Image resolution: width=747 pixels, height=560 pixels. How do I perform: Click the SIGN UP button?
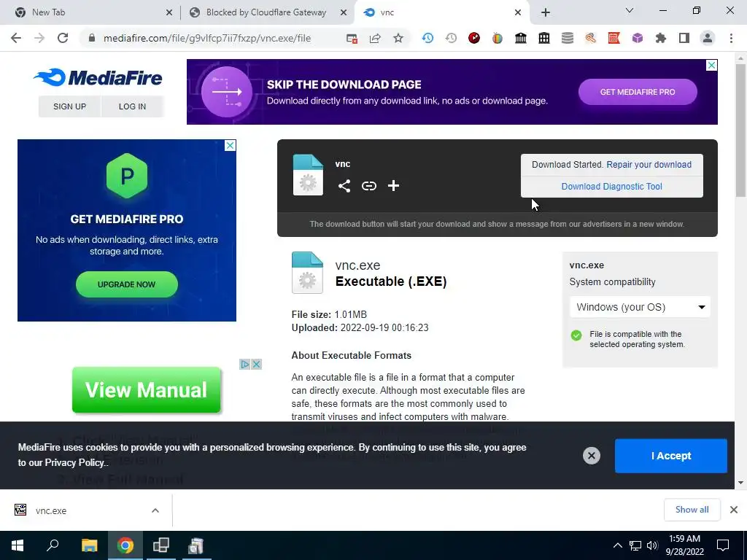(69, 106)
